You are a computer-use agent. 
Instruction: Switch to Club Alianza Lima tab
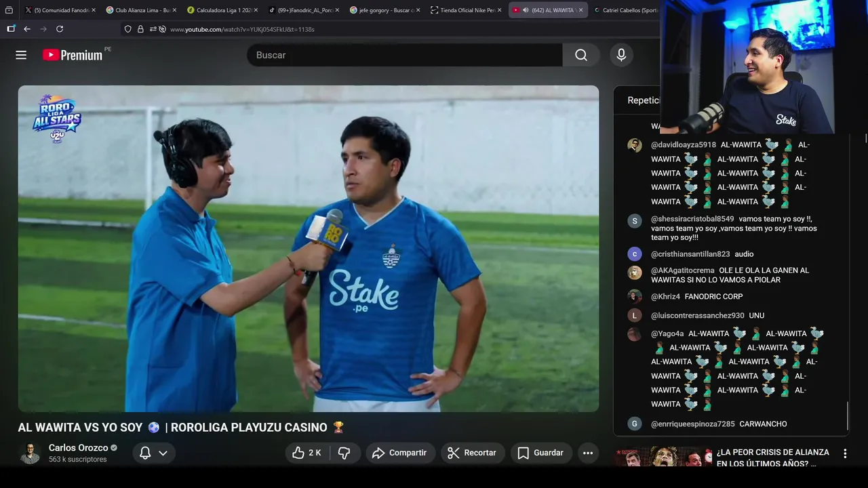tap(141, 10)
